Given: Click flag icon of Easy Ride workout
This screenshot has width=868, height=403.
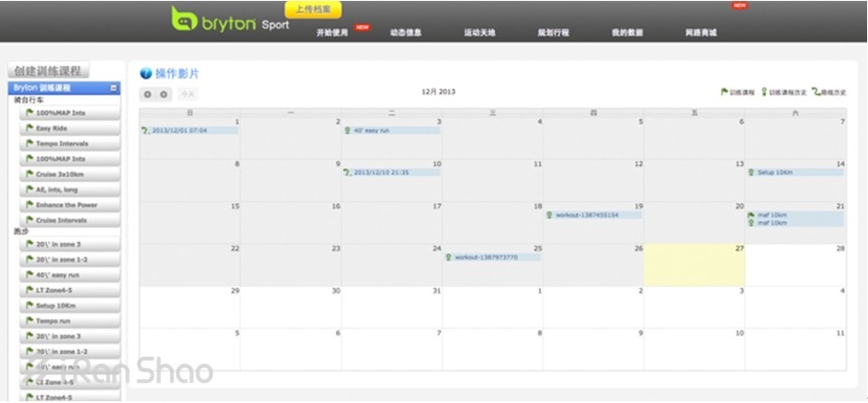Looking at the screenshot, I should 30,128.
